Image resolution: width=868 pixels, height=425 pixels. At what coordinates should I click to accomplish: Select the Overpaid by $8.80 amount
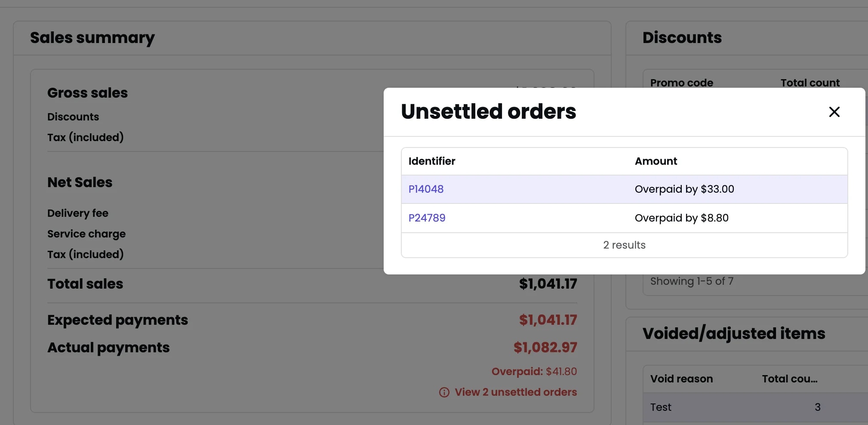click(681, 218)
